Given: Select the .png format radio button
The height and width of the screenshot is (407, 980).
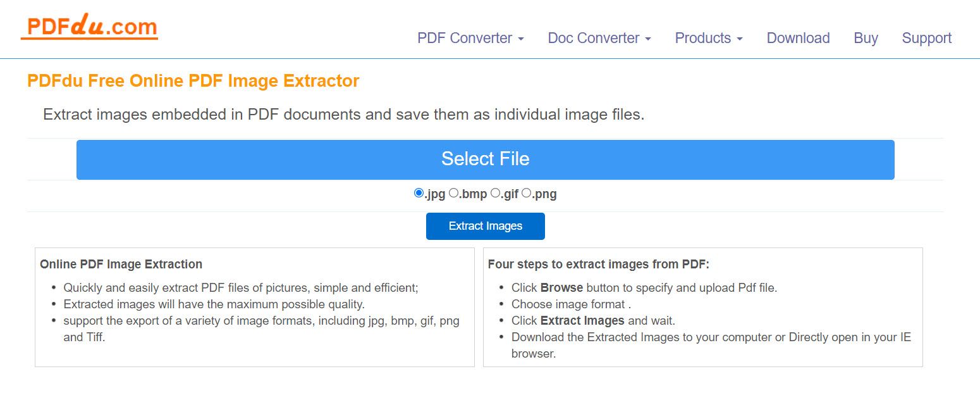Looking at the screenshot, I should [x=526, y=193].
